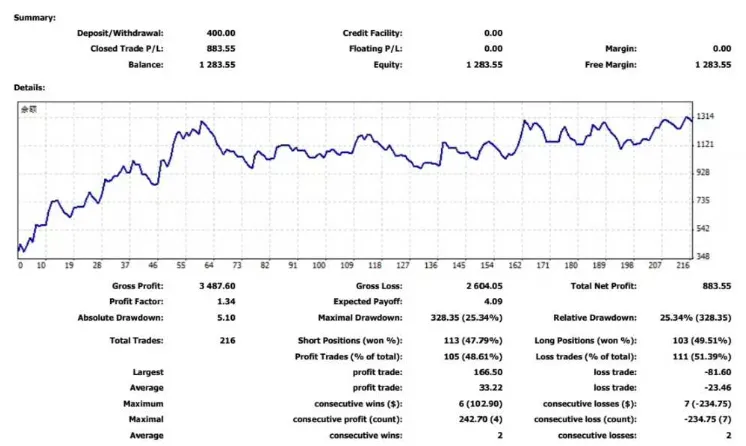This screenshot has width=746, height=446.
Task: Select the Gross Profit value 3 487.60
Action: coord(213,285)
